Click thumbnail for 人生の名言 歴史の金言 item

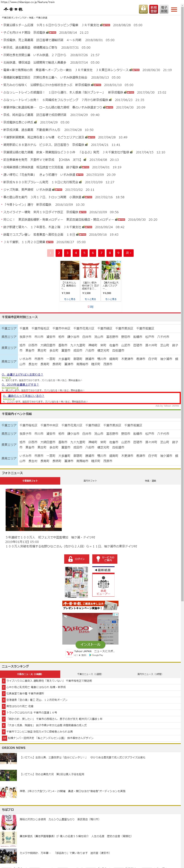click(x=8, y=839)
